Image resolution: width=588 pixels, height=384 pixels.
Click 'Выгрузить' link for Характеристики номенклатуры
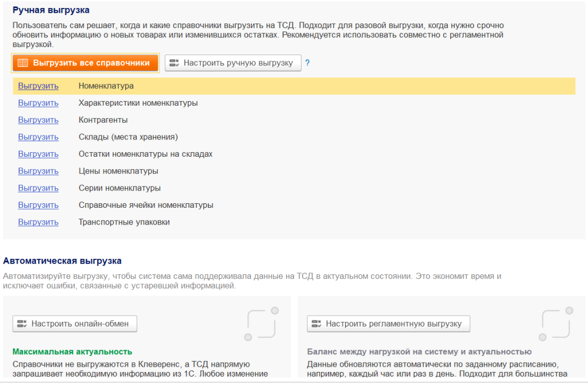38,103
